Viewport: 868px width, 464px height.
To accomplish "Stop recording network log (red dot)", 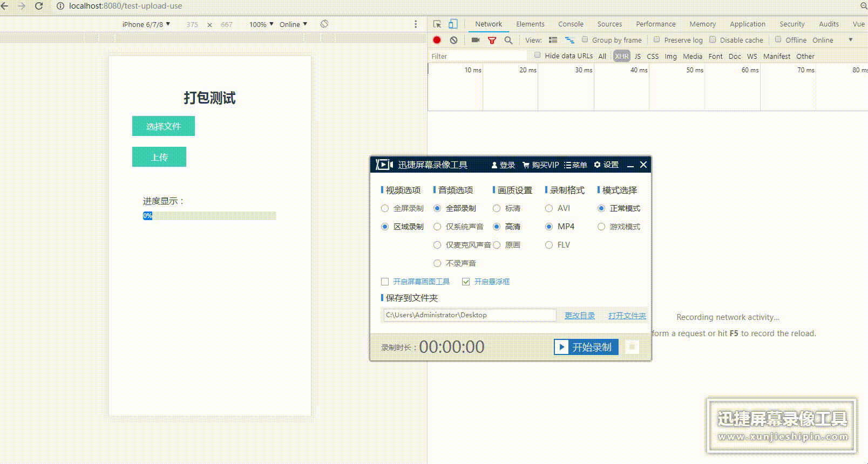I will pyautogui.click(x=437, y=40).
